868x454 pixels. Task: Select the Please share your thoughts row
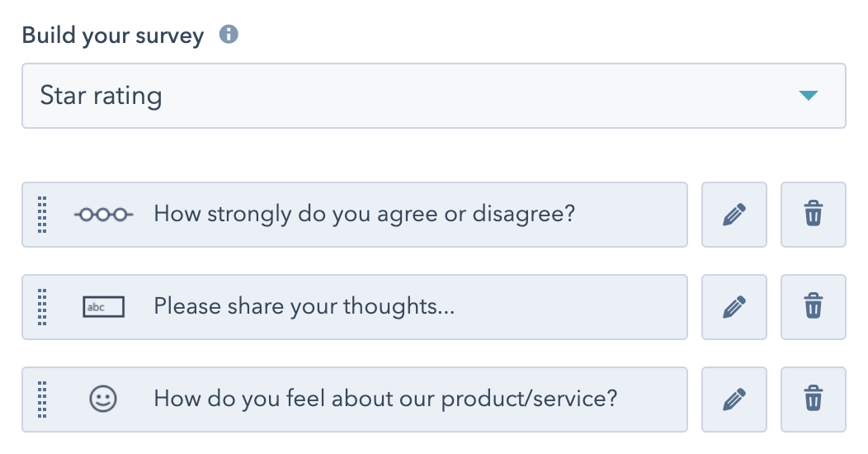pyautogui.click(x=304, y=307)
